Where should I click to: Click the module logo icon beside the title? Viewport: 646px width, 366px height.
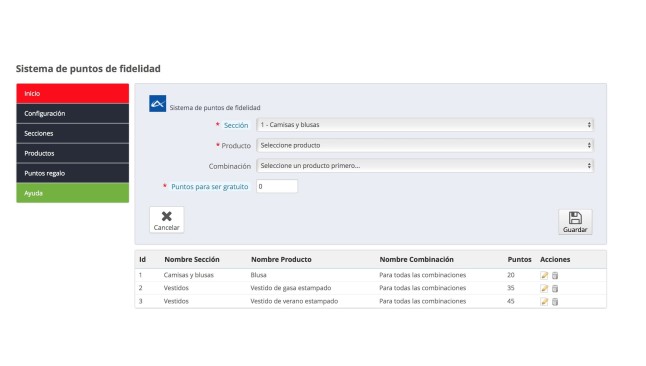[157, 103]
